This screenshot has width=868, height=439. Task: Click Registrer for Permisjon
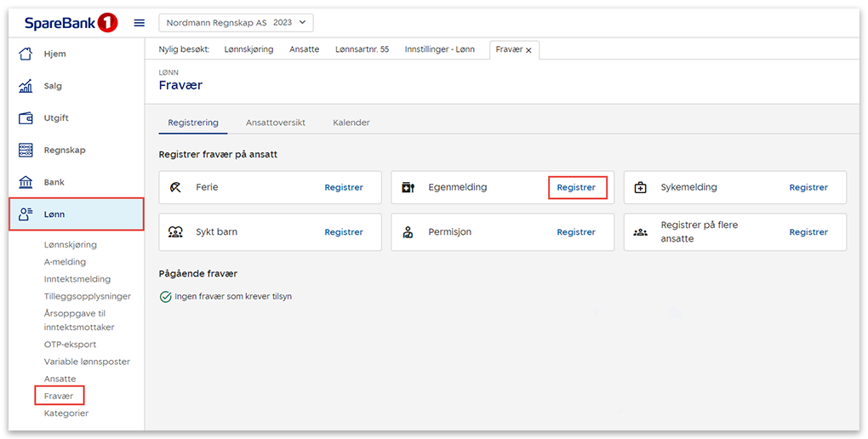pyautogui.click(x=576, y=232)
